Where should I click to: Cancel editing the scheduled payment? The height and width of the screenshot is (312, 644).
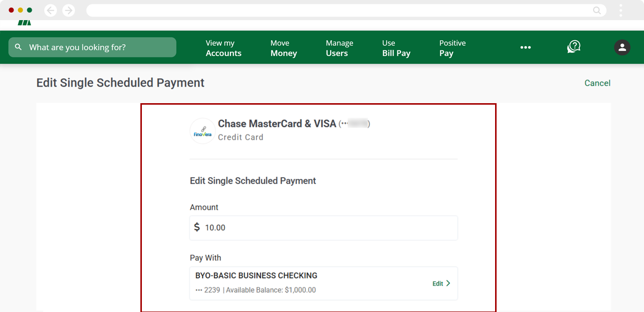point(597,83)
